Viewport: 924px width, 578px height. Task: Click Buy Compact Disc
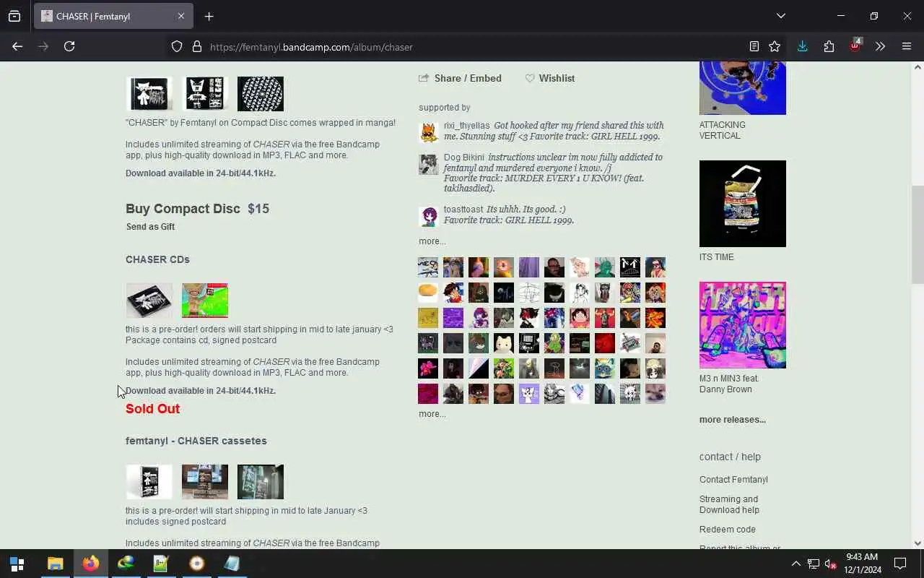[183, 209]
